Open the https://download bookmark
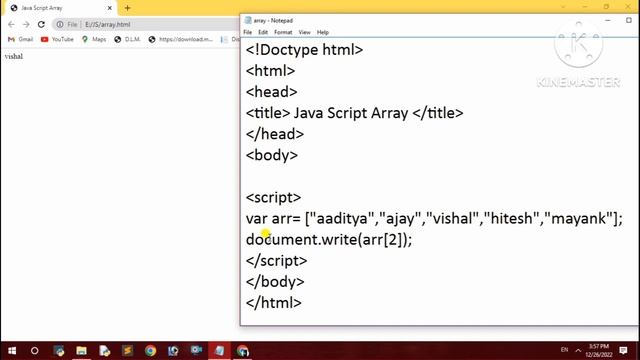640x360 pixels. click(x=180, y=39)
